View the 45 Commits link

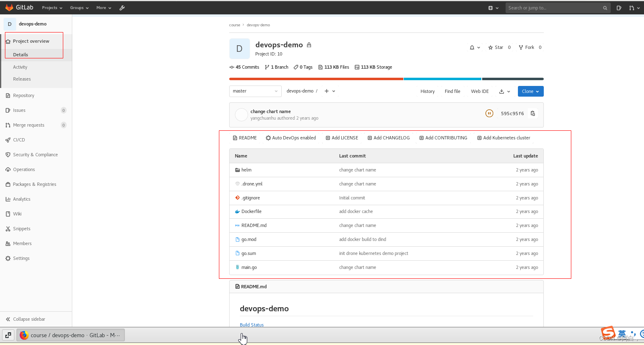244,67
